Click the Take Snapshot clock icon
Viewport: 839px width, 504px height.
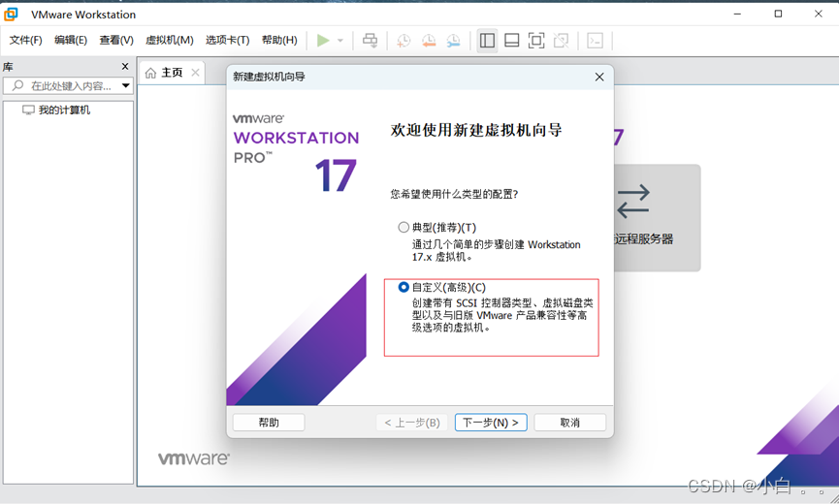coord(403,41)
